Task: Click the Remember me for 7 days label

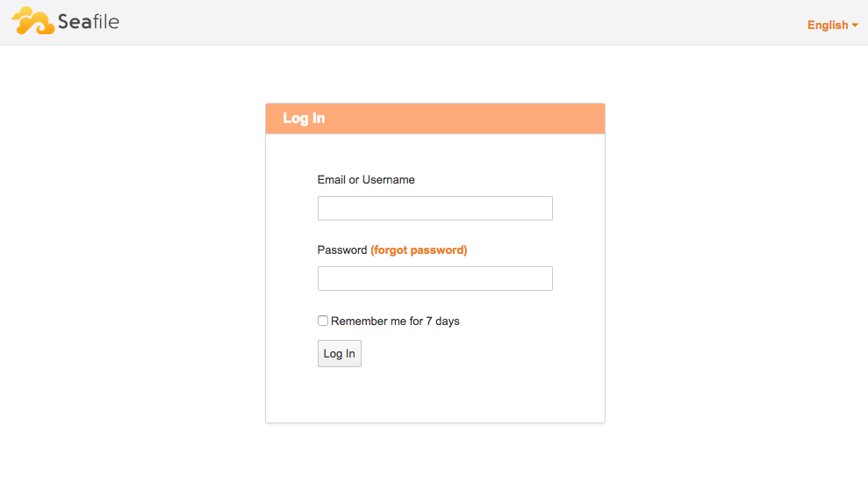Action: click(x=395, y=321)
